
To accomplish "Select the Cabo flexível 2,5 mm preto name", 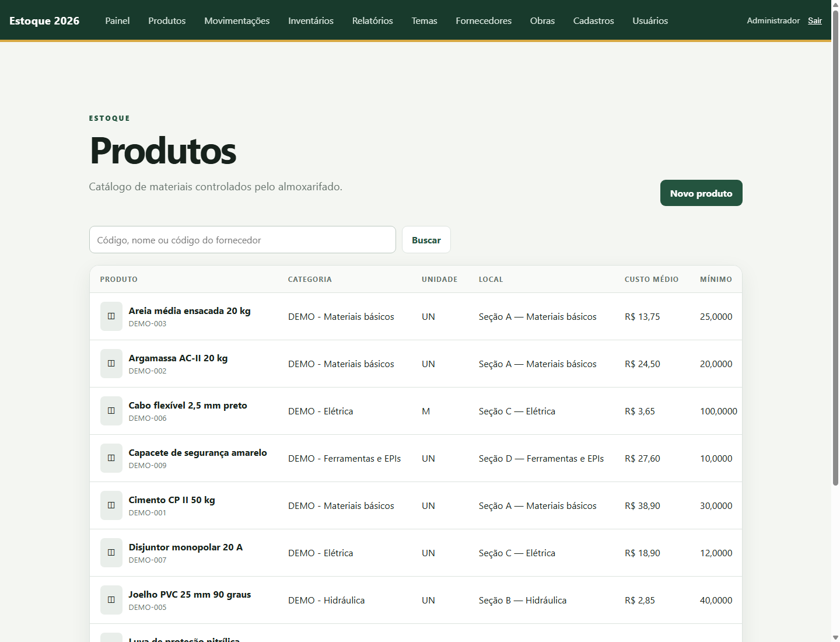I will (x=188, y=405).
